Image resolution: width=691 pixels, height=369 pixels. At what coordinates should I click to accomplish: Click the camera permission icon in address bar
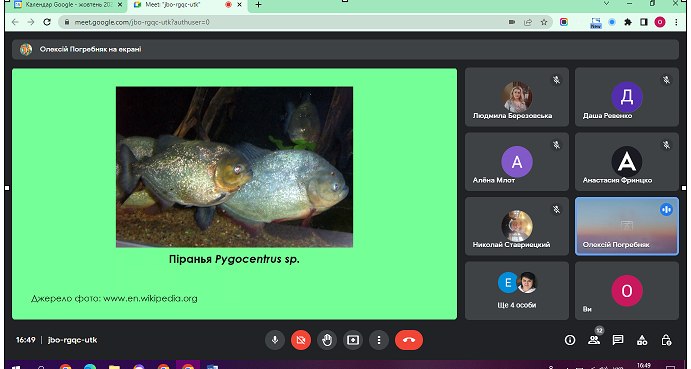(512, 22)
